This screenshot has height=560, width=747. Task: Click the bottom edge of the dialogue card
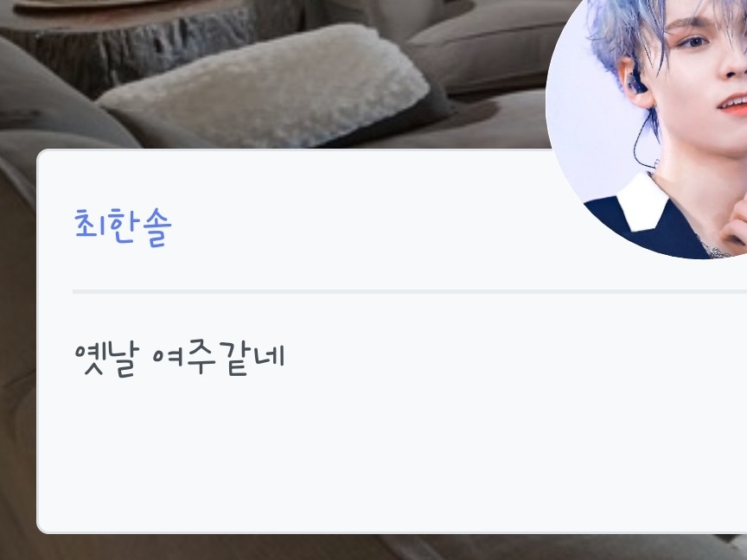pyautogui.click(x=391, y=531)
